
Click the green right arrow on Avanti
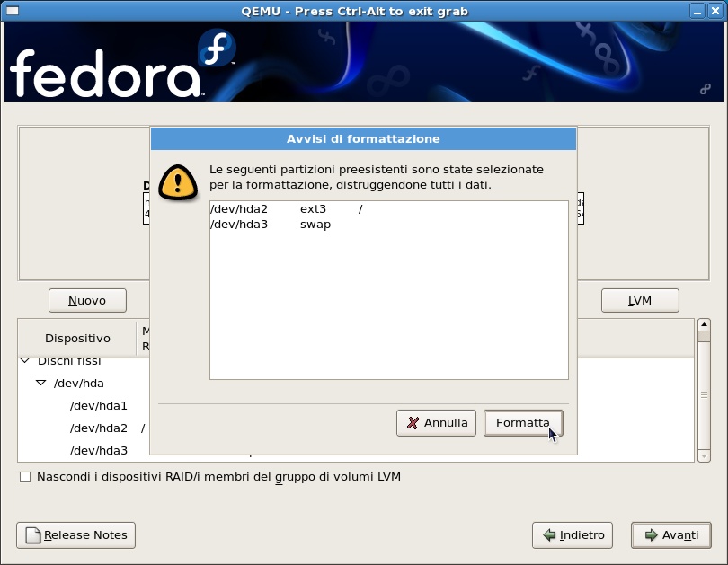pyautogui.click(x=652, y=535)
